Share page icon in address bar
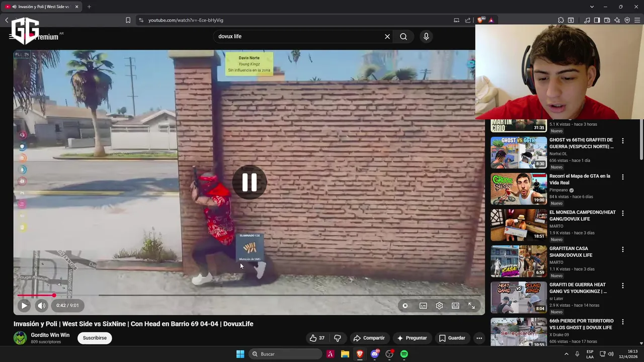644x362 pixels. click(468, 20)
